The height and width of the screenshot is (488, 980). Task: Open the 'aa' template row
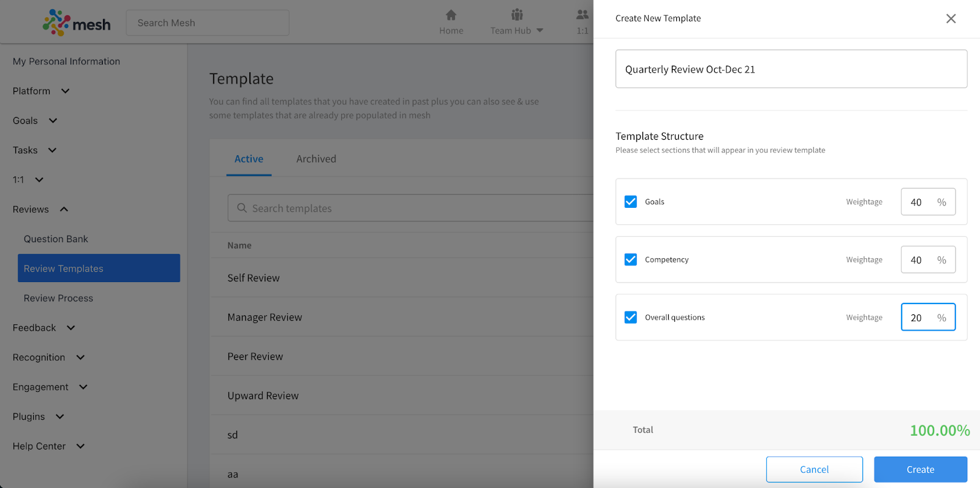(401, 471)
